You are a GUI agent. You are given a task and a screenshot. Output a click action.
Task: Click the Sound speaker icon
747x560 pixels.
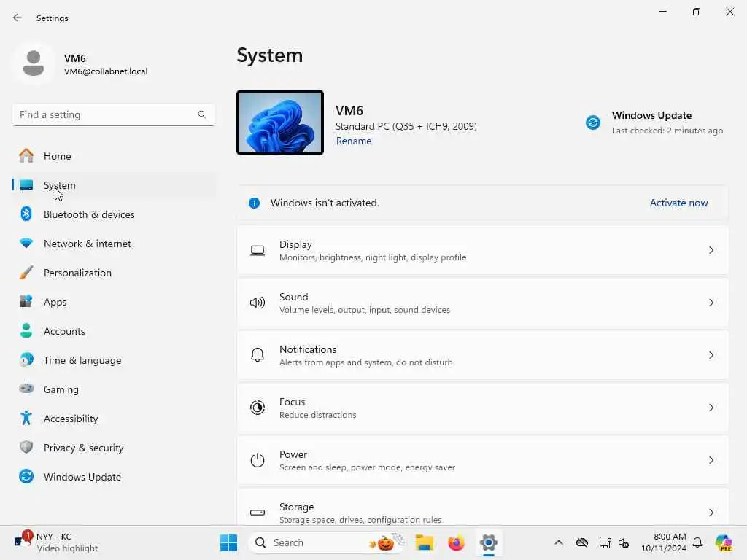click(x=258, y=303)
